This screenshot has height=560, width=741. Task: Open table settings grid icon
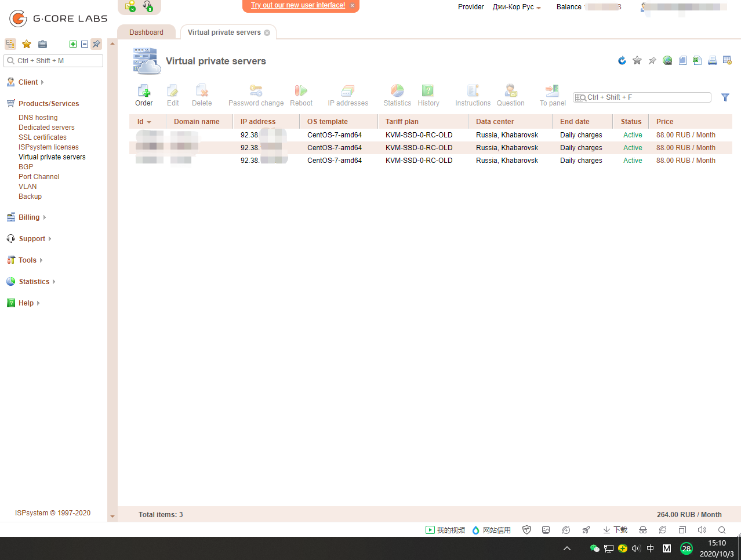click(727, 60)
